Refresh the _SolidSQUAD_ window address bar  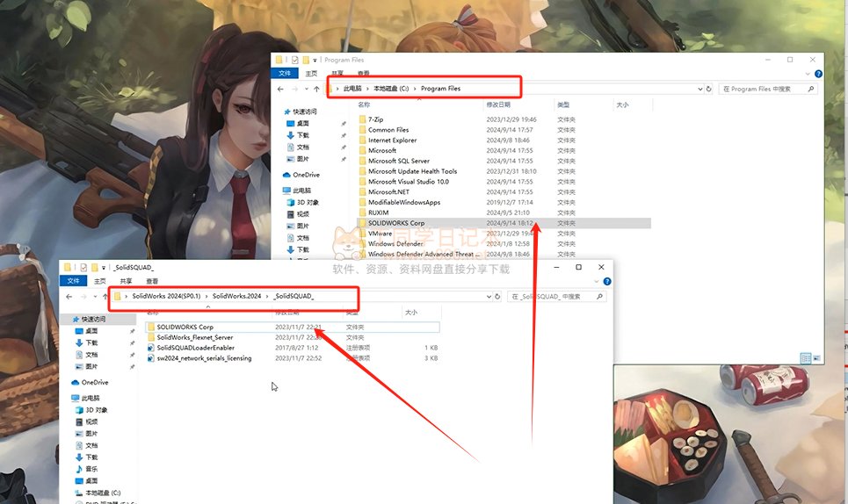click(497, 296)
